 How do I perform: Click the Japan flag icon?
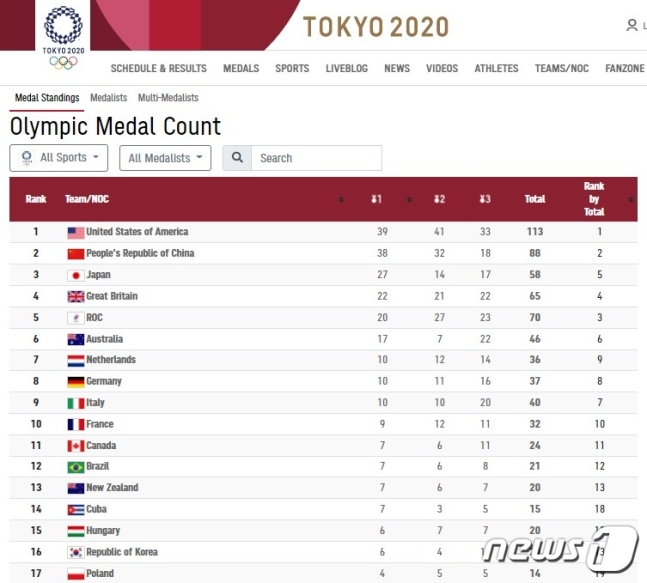coord(76,275)
